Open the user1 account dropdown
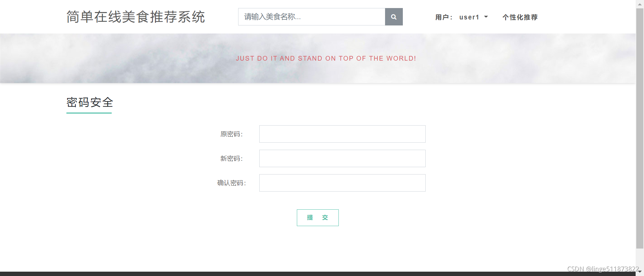The image size is (644, 276). coord(473,17)
